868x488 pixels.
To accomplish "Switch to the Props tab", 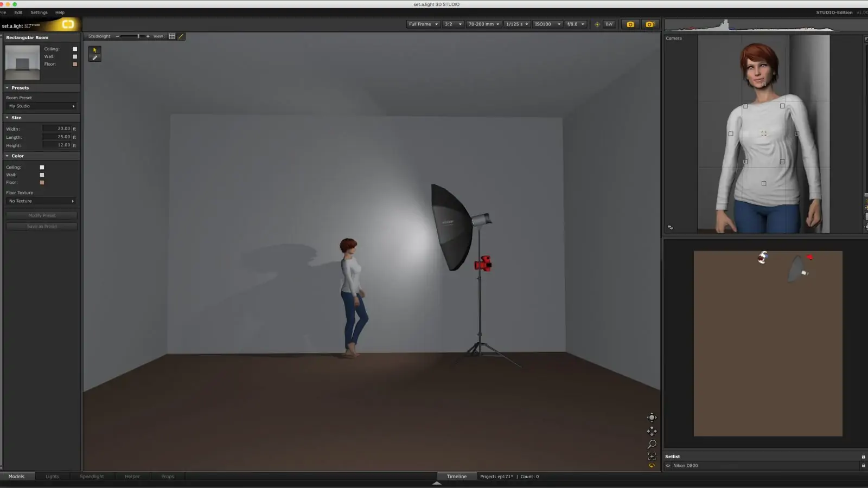I will [x=168, y=477].
